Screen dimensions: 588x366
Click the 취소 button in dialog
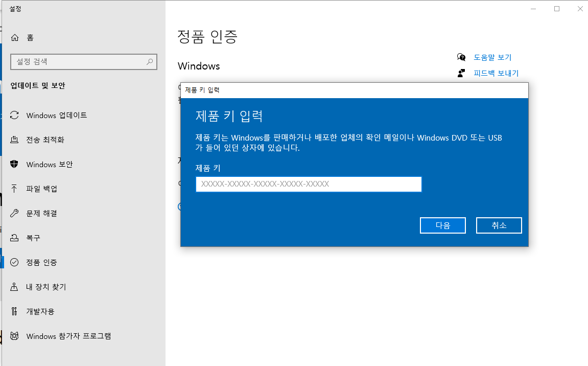pyautogui.click(x=499, y=225)
